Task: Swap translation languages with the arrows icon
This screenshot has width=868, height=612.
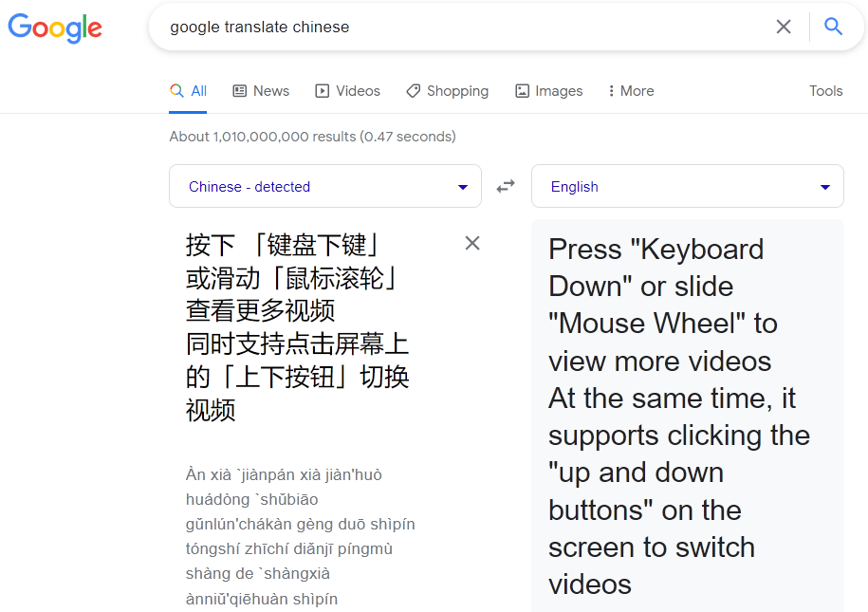Action: pos(506,186)
